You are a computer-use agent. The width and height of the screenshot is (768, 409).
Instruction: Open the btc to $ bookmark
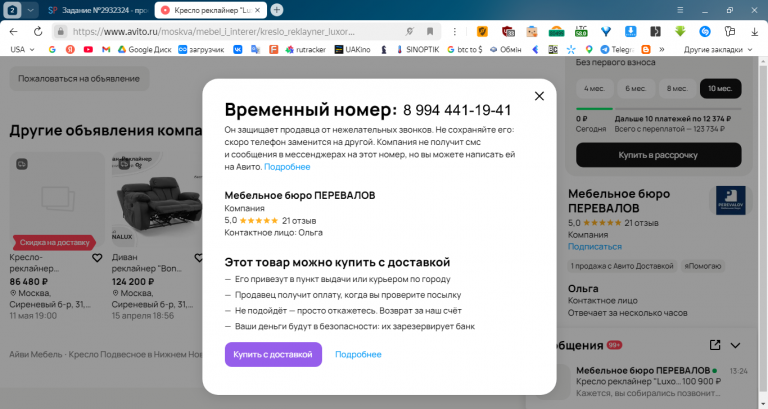tap(465, 49)
